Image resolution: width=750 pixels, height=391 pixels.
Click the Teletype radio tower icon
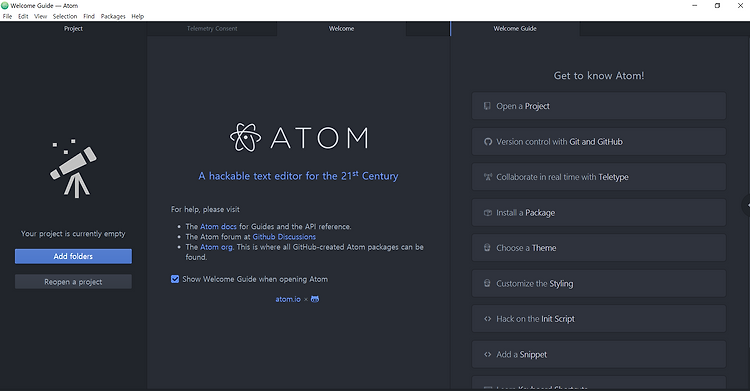point(487,177)
